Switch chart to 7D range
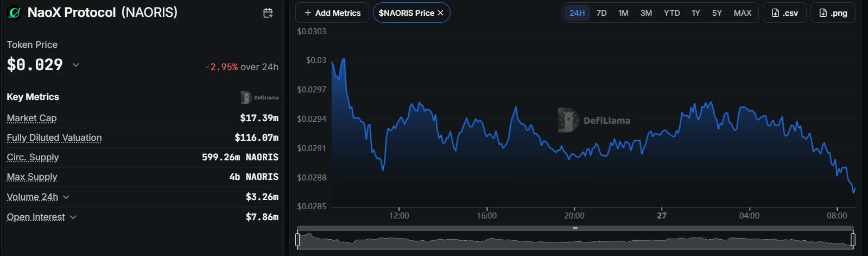Screen dimensions: 868x256 point(601,13)
